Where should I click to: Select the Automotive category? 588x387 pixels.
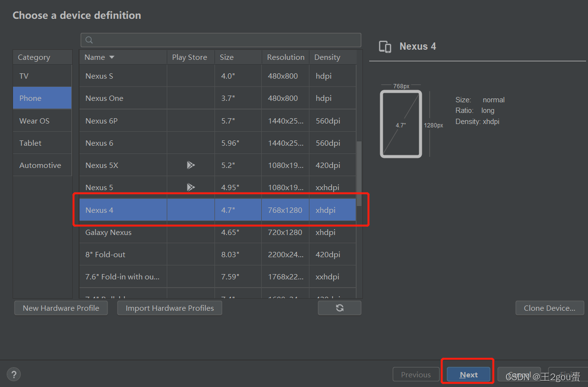[x=42, y=165]
